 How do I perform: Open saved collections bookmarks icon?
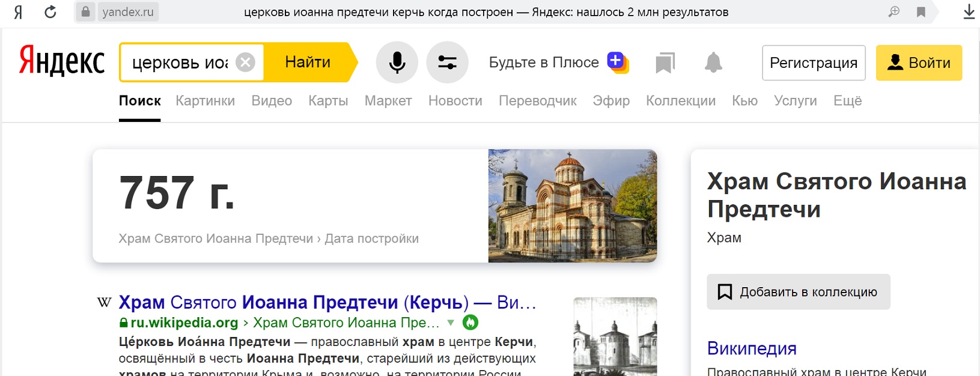tap(665, 62)
